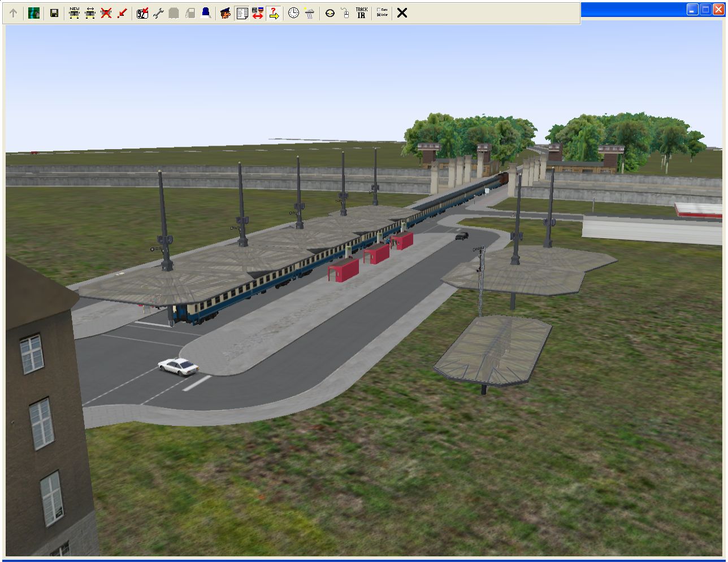Toggle the question mark arrow help button
This screenshot has height=562, width=728.
pos(274,13)
